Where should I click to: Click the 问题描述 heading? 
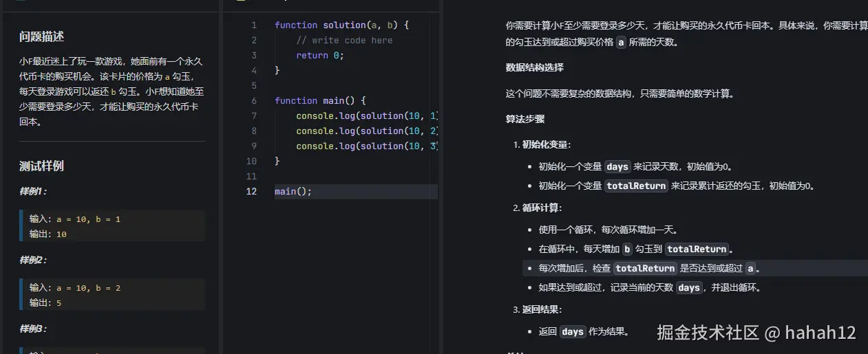[x=42, y=36]
